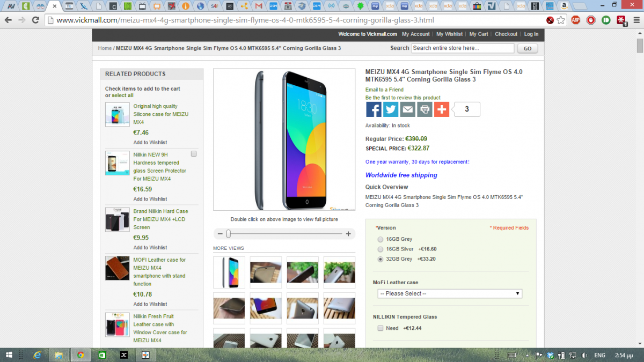Close the active browser tab

(54, 6)
